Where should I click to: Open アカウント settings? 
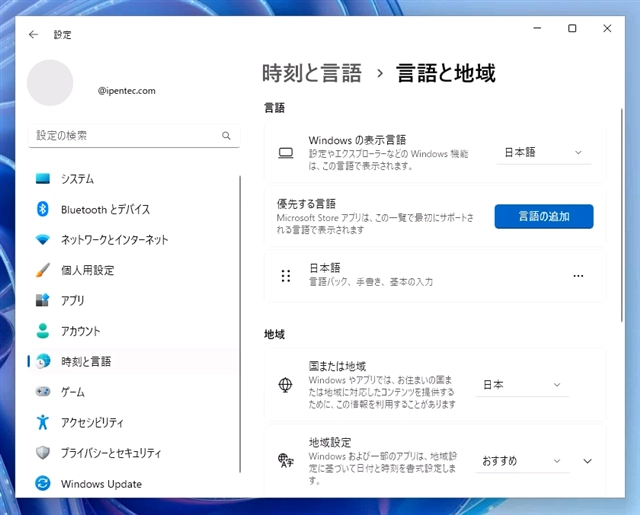tap(133, 331)
